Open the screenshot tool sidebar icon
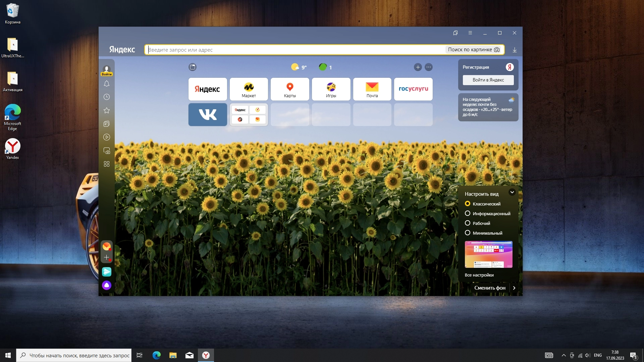Image resolution: width=644 pixels, height=362 pixels. coord(107,151)
